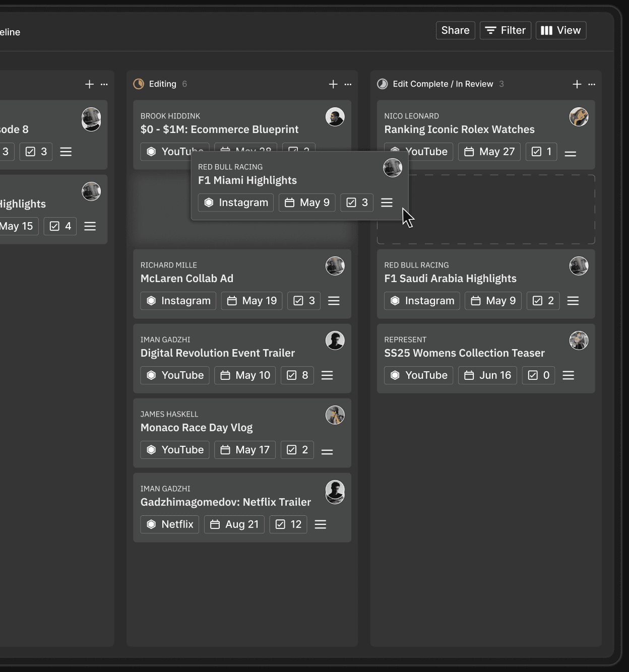
Task: Click Instagram tag on McLaren Collab Ad
Action: coord(178,301)
